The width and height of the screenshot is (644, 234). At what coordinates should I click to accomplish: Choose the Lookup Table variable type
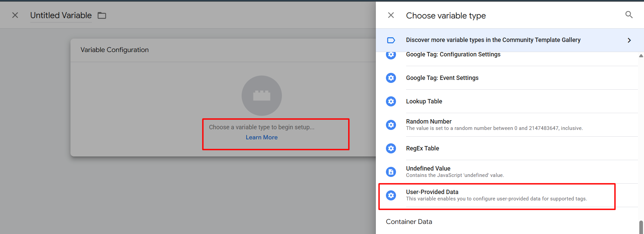pyautogui.click(x=424, y=101)
